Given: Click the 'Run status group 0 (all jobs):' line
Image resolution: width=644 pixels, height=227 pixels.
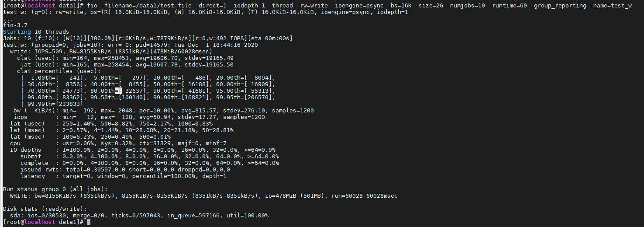Looking at the screenshot, I should click(55, 189).
